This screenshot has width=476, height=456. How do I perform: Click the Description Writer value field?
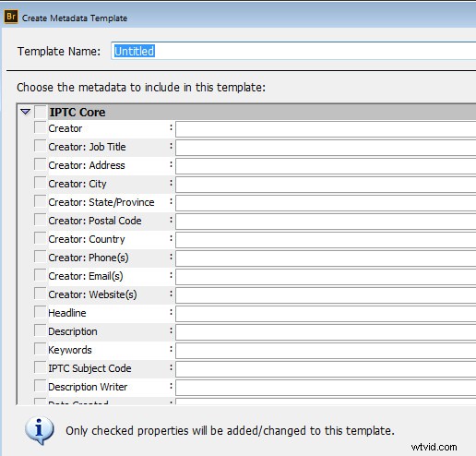click(326, 388)
